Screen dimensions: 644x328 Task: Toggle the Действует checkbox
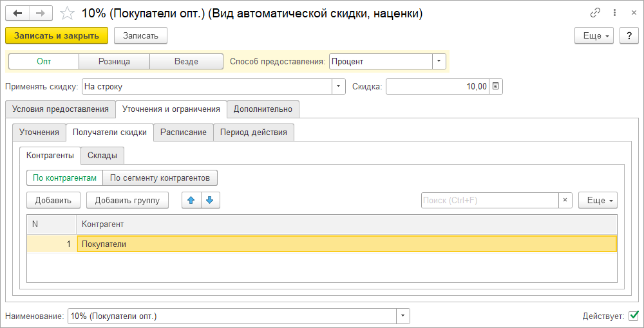pyautogui.click(x=633, y=315)
